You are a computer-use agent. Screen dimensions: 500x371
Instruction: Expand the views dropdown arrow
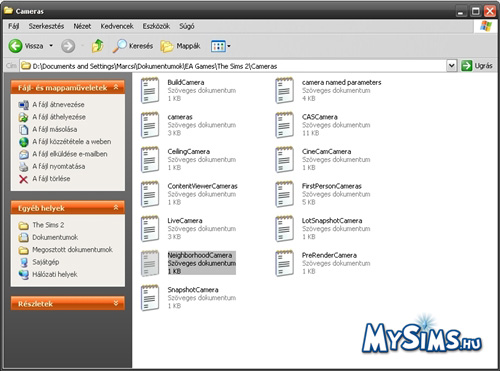point(229,46)
